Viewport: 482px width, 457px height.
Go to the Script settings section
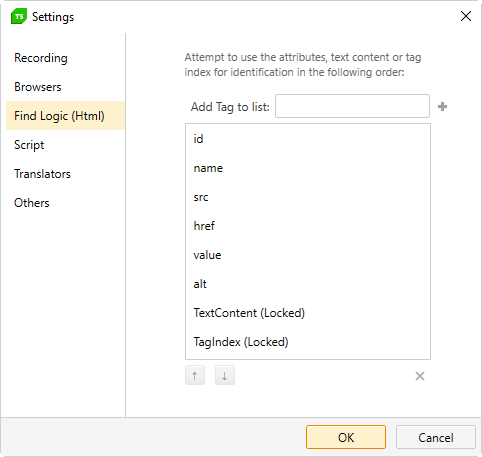[65, 145]
